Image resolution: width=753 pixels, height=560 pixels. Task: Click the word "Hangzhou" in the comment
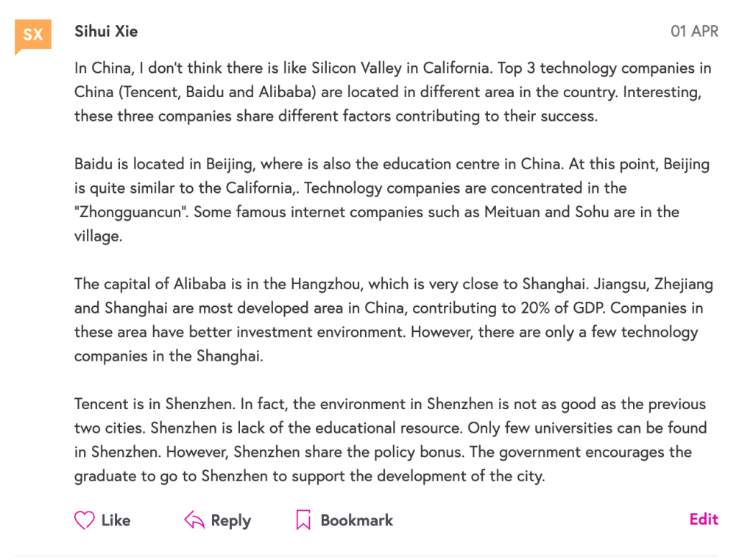click(327, 284)
